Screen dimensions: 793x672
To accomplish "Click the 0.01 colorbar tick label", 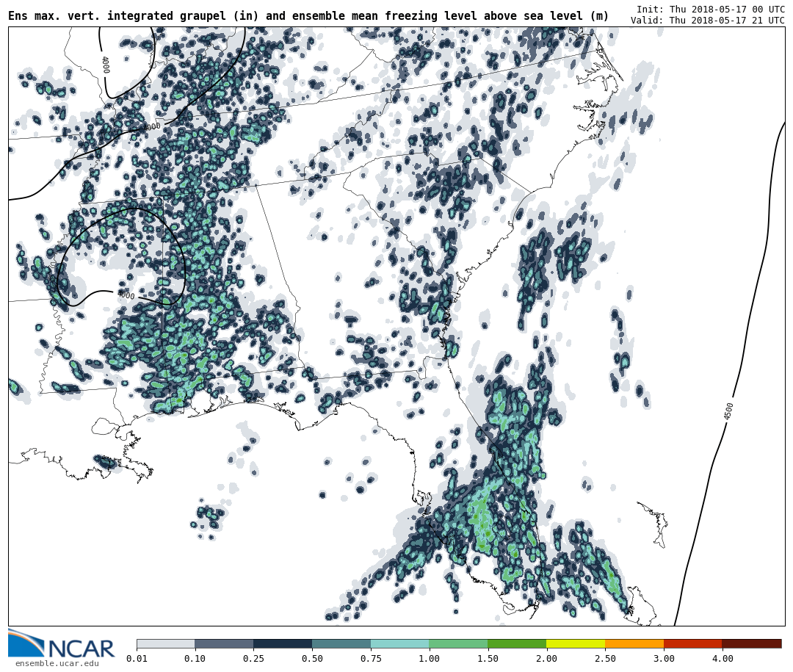I will 137,658.
